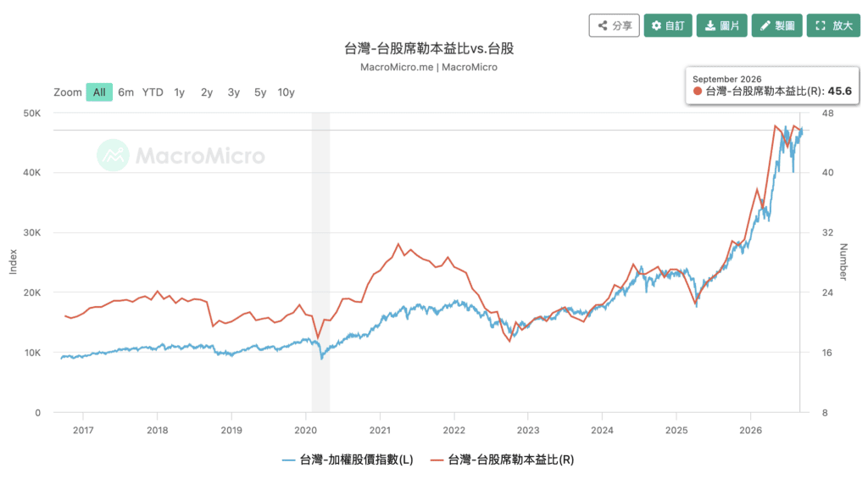
Task: Select the 1y zoom range
Action: click(180, 92)
